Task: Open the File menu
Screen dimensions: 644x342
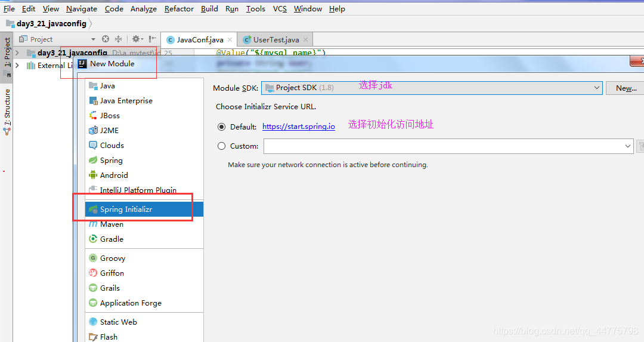Action: (x=9, y=8)
